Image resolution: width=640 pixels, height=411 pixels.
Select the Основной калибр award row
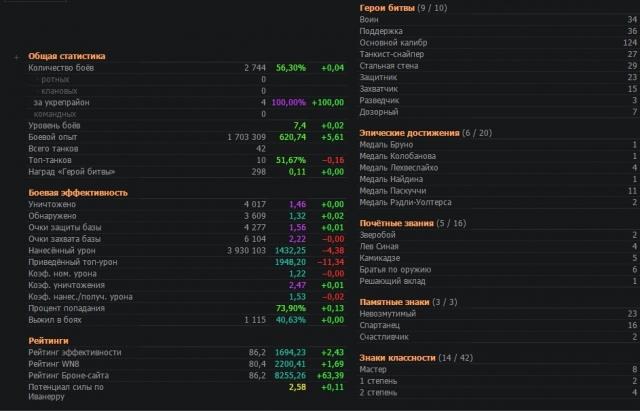pos(396,42)
